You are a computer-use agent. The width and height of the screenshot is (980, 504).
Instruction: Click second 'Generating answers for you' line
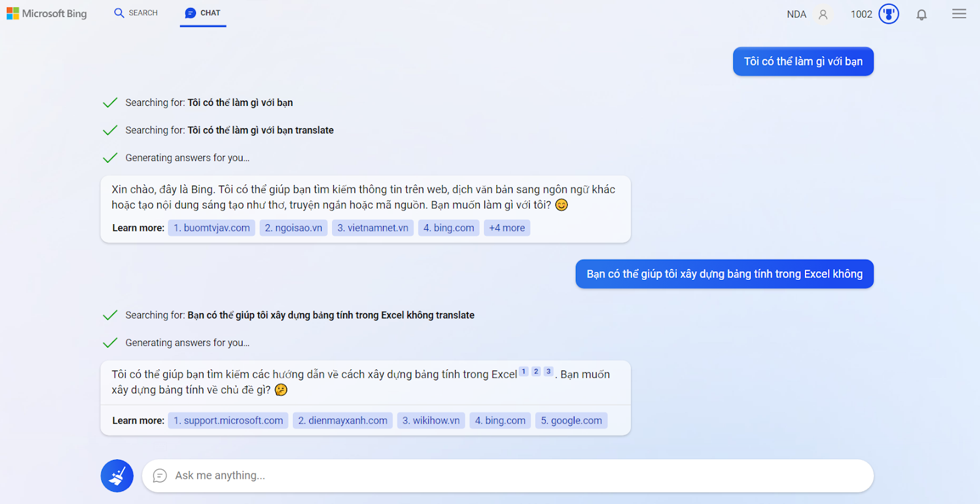(187, 343)
